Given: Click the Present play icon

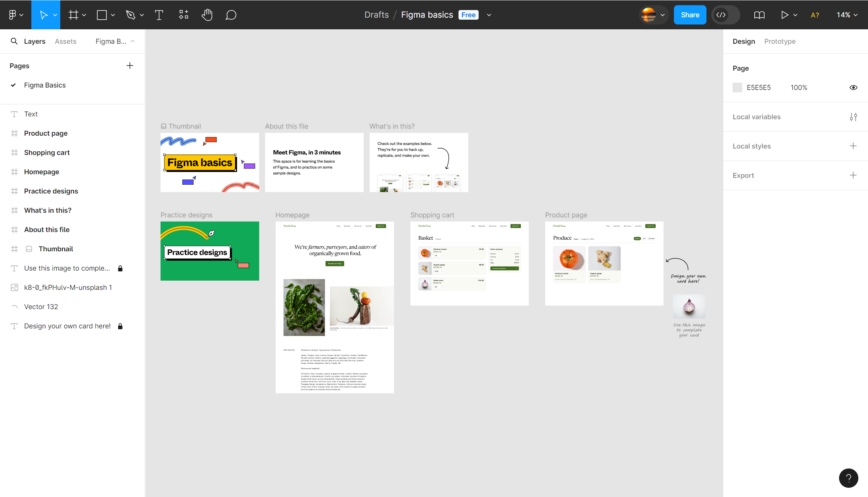Looking at the screenshot, I should (x=784, y=15).
